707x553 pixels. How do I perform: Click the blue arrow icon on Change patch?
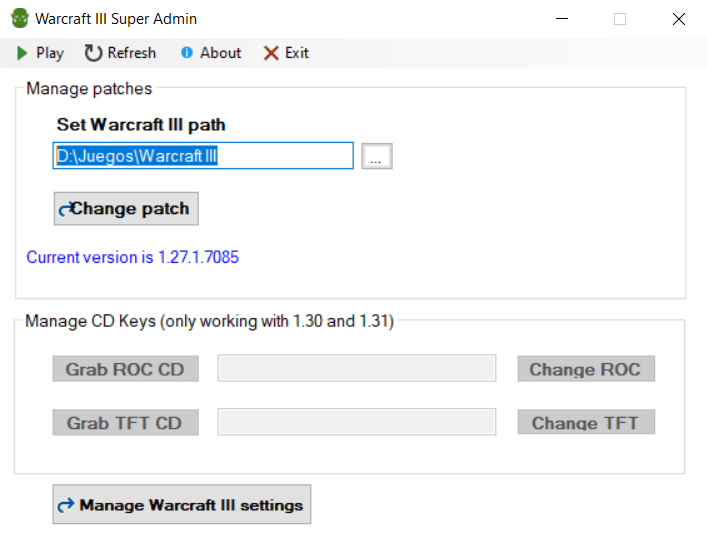66,209
